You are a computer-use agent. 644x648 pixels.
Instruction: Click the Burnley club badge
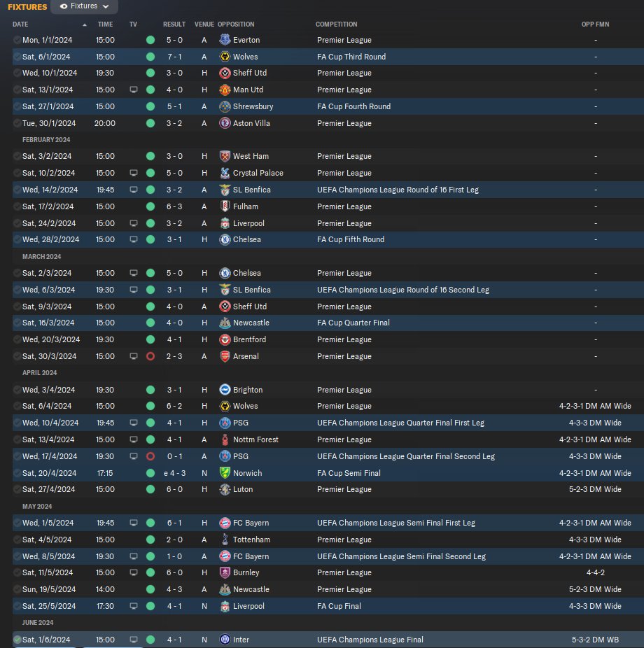(x=225, y=572)
